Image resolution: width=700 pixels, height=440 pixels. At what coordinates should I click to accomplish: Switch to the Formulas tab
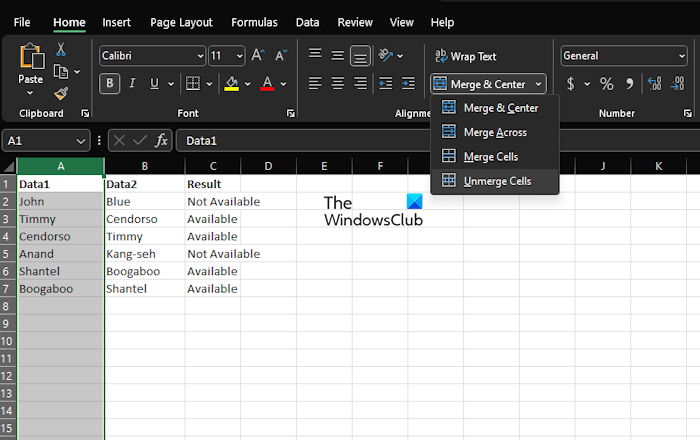(x=254, y=22)
